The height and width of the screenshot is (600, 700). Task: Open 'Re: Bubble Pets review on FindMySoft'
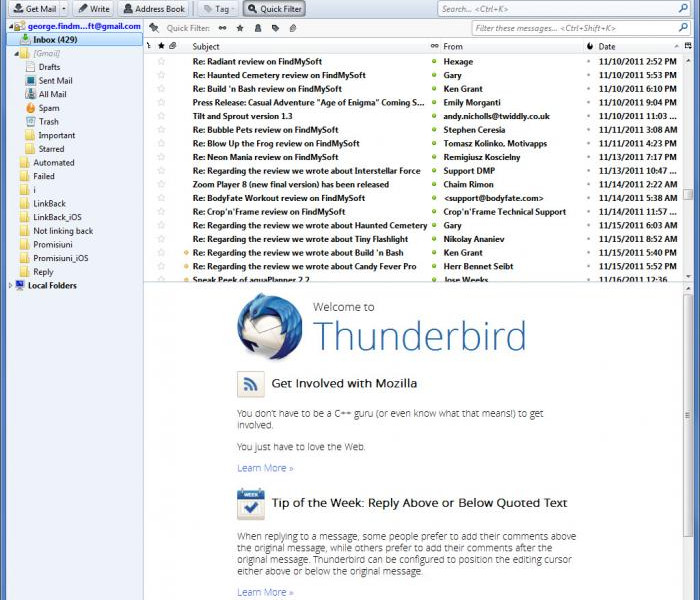265,130
